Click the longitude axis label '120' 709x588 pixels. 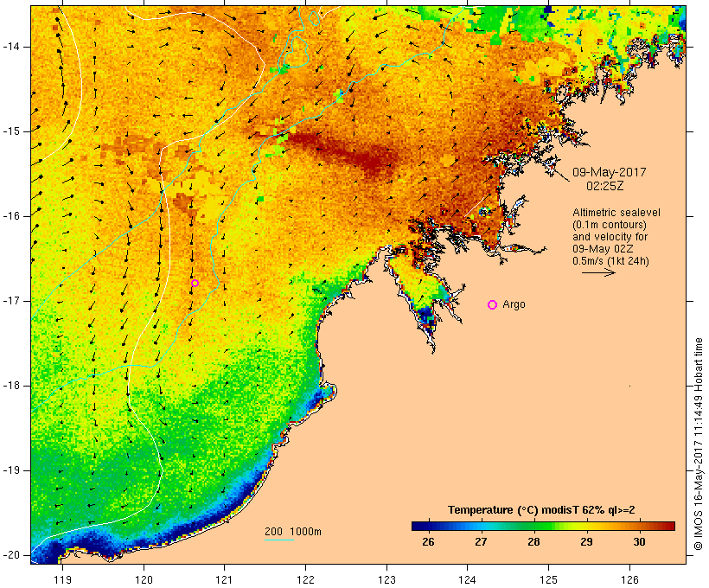[144, 579]
